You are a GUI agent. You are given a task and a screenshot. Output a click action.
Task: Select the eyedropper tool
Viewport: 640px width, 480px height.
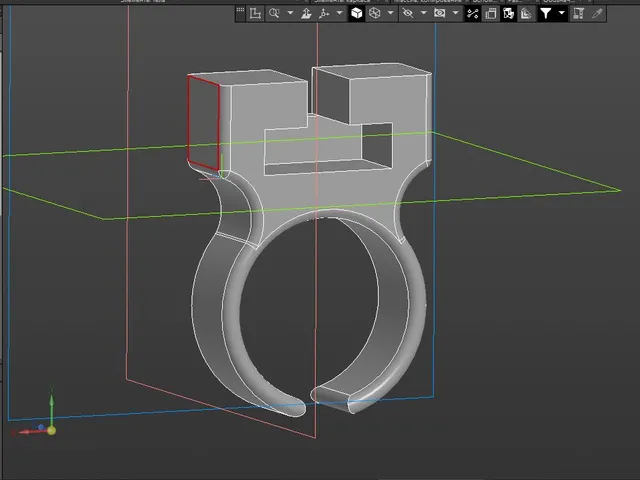[x=597, y=13]
